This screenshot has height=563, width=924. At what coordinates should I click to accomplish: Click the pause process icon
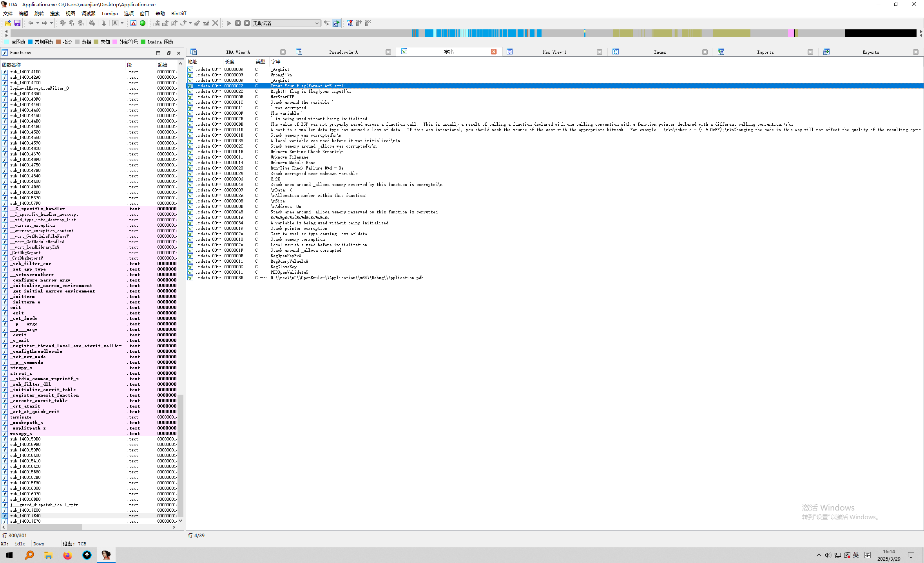pyautogui.click(x=238, y=23)
